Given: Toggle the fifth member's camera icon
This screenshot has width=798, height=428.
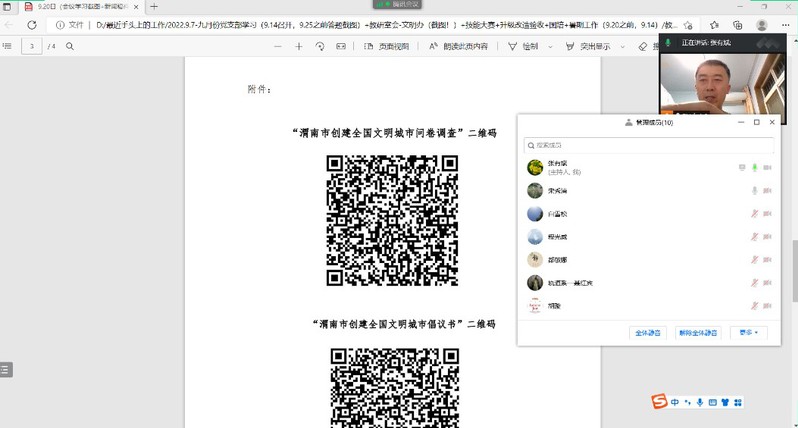Looking at the screenshot, I should coord(767,260).
